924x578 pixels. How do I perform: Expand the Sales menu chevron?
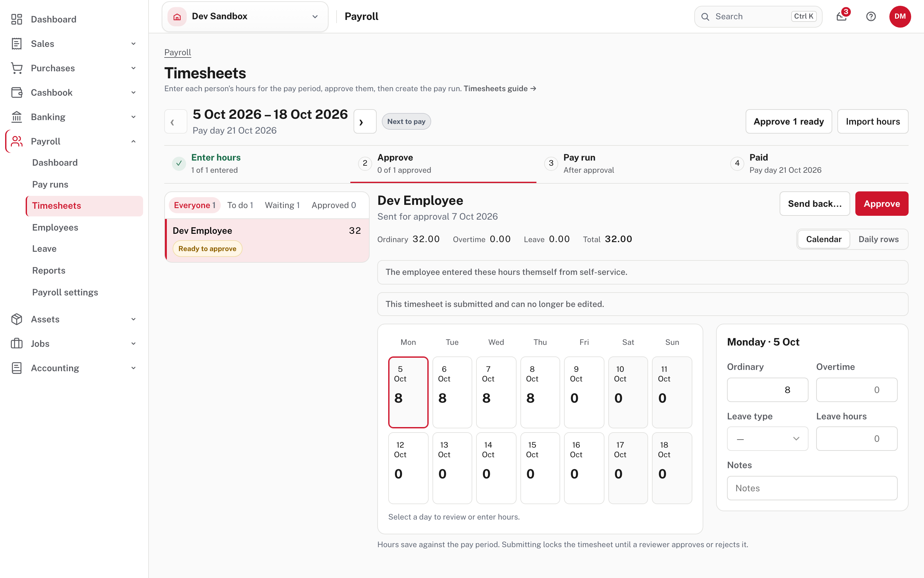pyautogui.click(x=134, y=44)
